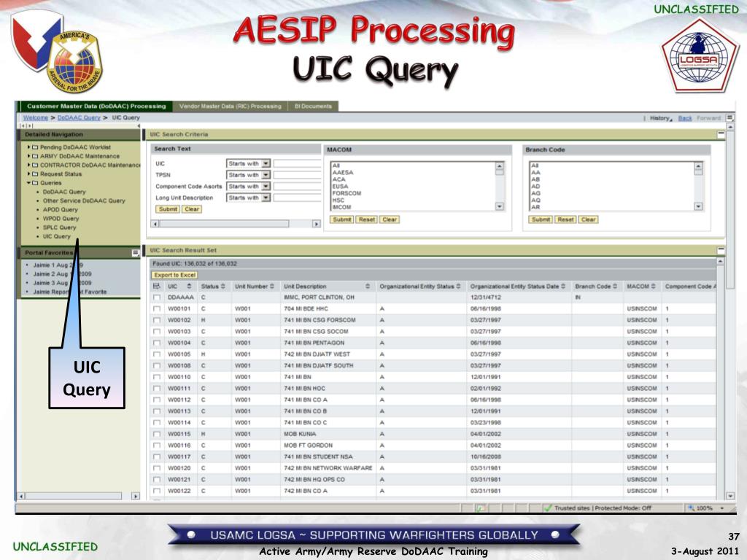Open the Portal Favorites options icon
Screen dimensions: 747x560
pos(136,253)
